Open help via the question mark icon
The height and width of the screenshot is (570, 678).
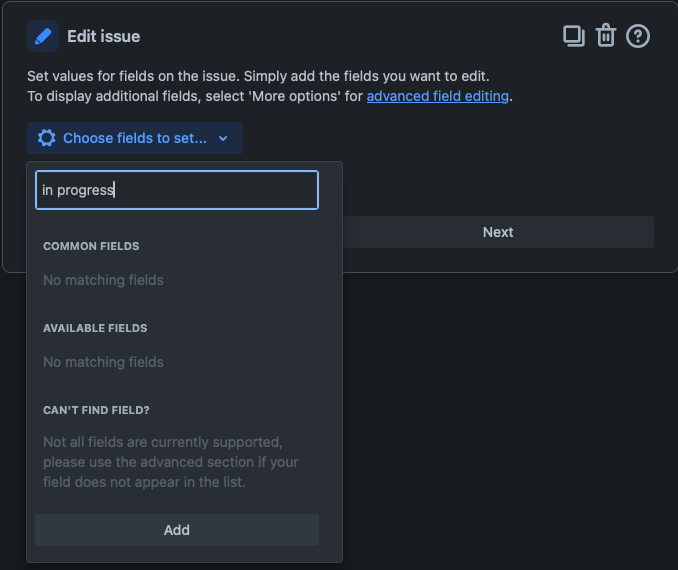638,36
